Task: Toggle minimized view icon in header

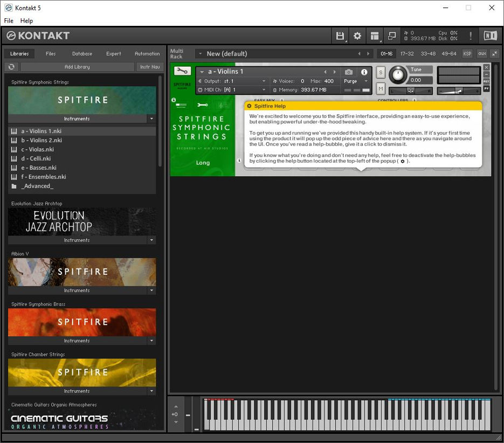Action: [391, 36]
